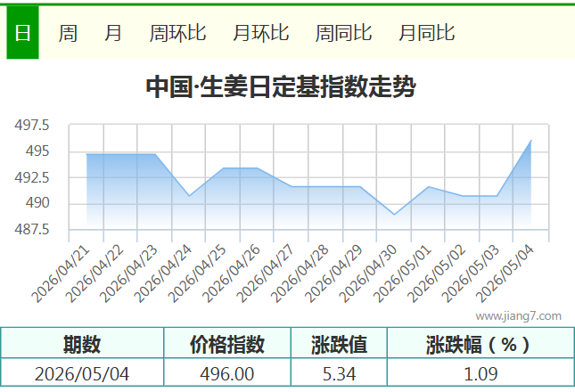The image size is (575, 392).
Task: Click the x-axis date 2026/04/21
Action: 61,274
